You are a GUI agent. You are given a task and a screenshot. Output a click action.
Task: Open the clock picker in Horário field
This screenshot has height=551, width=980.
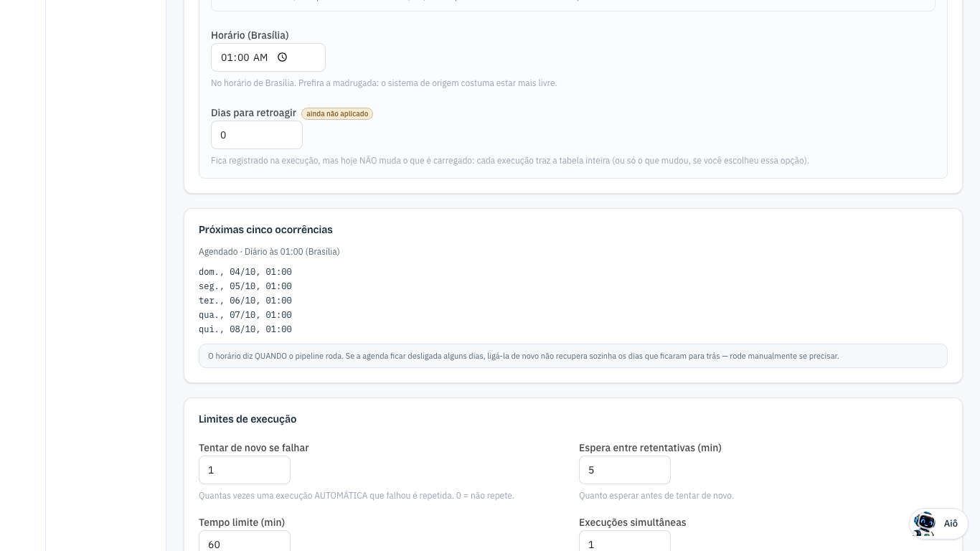click(283, 57)
